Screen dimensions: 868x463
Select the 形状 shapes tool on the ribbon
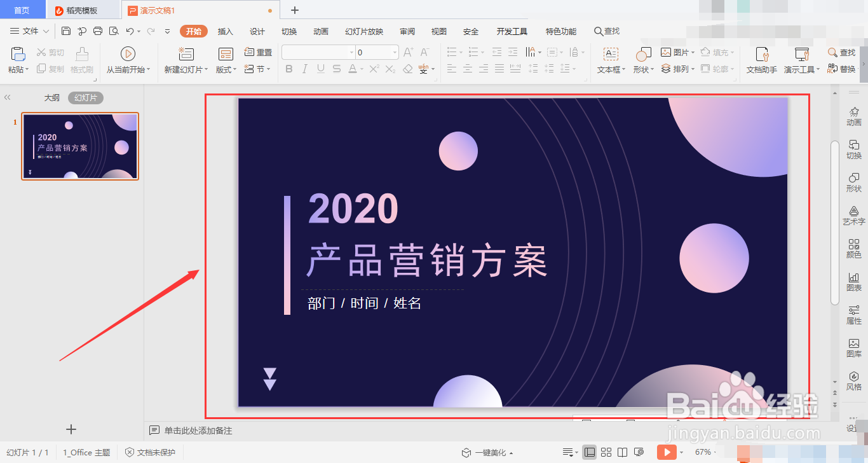tap(642, 62)
